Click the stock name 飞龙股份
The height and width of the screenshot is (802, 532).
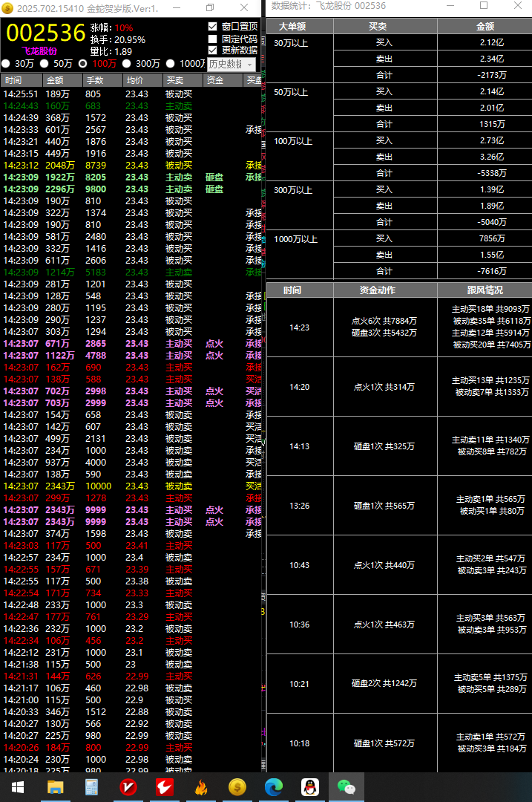pyautogui.click(x=39, y=51)
